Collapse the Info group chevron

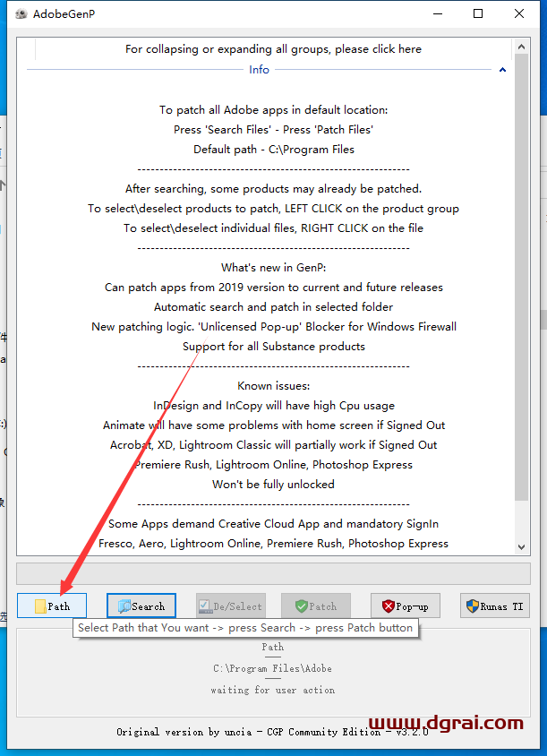(502, 70)
